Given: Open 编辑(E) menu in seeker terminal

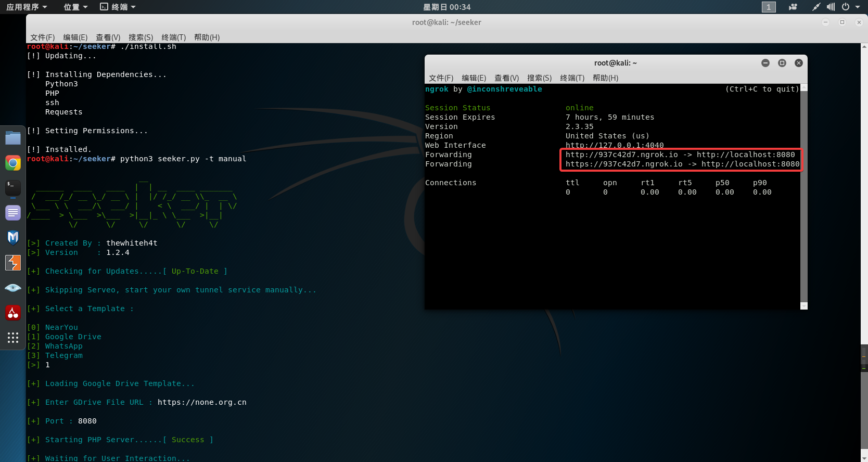Looking at the screenshot, I should click(x=75, y=37).
